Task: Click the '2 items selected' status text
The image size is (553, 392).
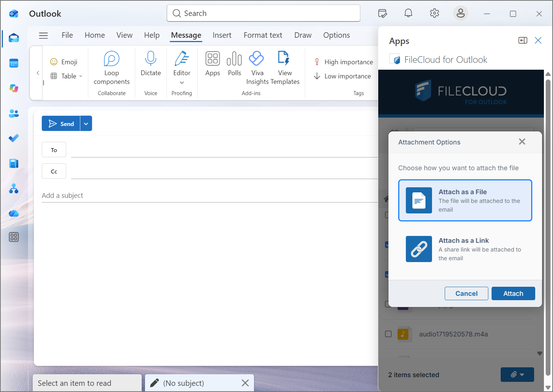Action: pyautogui.click(x=413, y=375)
